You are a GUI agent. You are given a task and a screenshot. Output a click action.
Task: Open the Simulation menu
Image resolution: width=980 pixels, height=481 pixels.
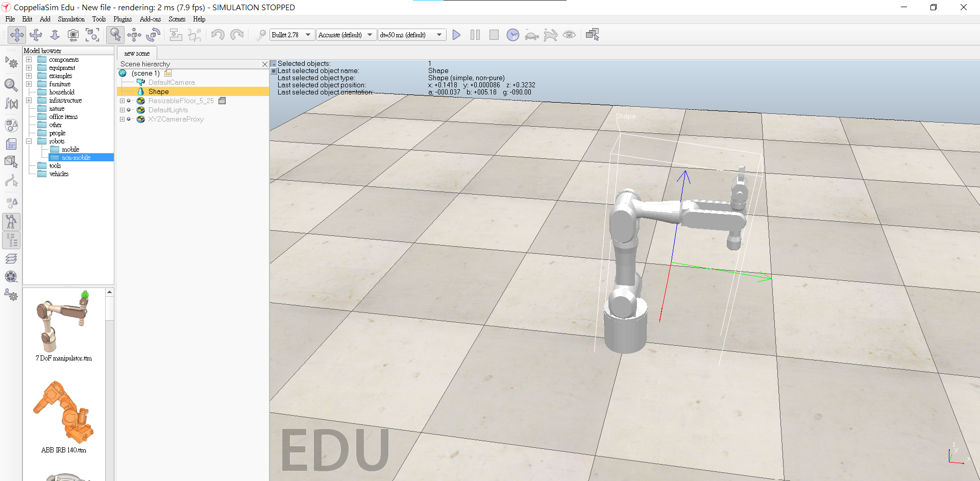tap(71, 19)
